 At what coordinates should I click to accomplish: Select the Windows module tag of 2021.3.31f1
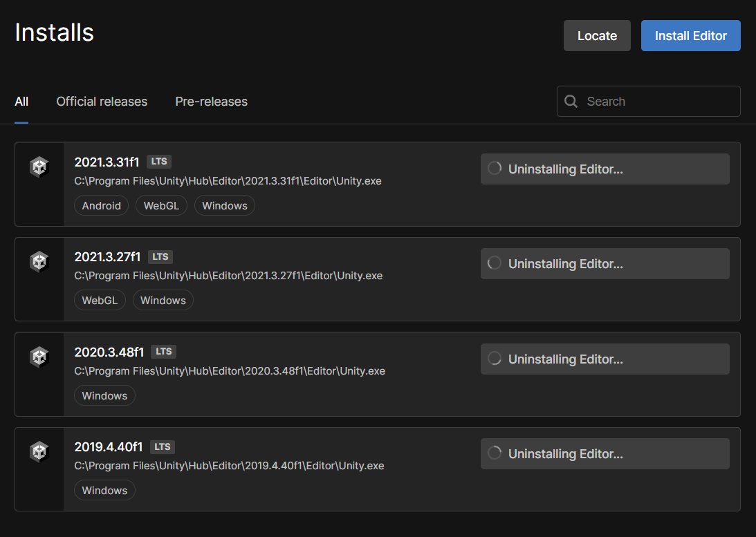[x=225, y=206]
